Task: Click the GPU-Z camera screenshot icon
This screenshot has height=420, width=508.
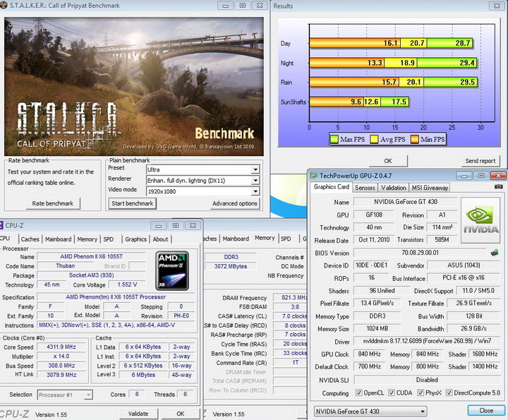Action: (x=499, y=186)
